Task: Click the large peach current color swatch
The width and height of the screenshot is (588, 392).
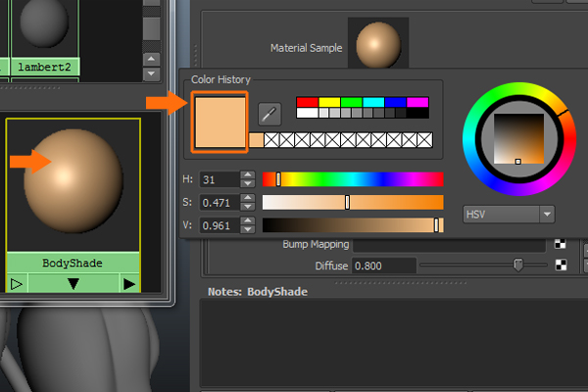Action: 220,122
